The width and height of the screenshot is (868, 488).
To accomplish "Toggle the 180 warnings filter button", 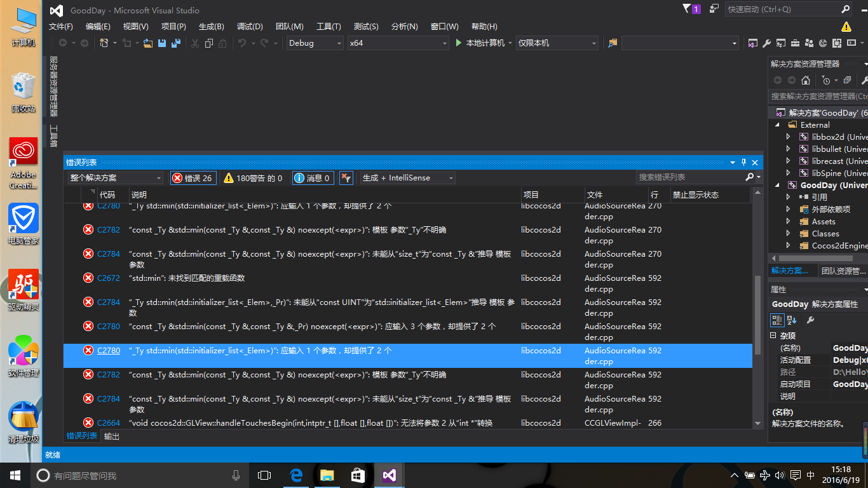I will pyautogui.click(x=254, y=178).
